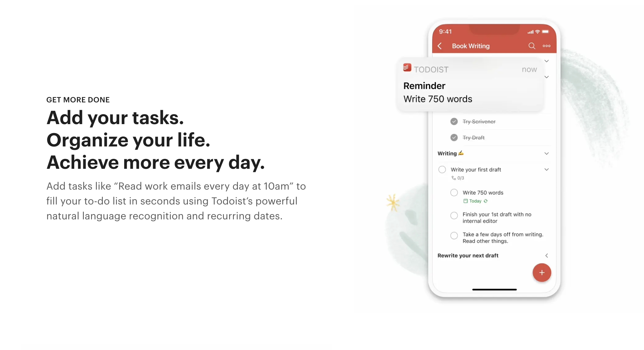Click the search icon in Book Writing

[x=531, y=46]
